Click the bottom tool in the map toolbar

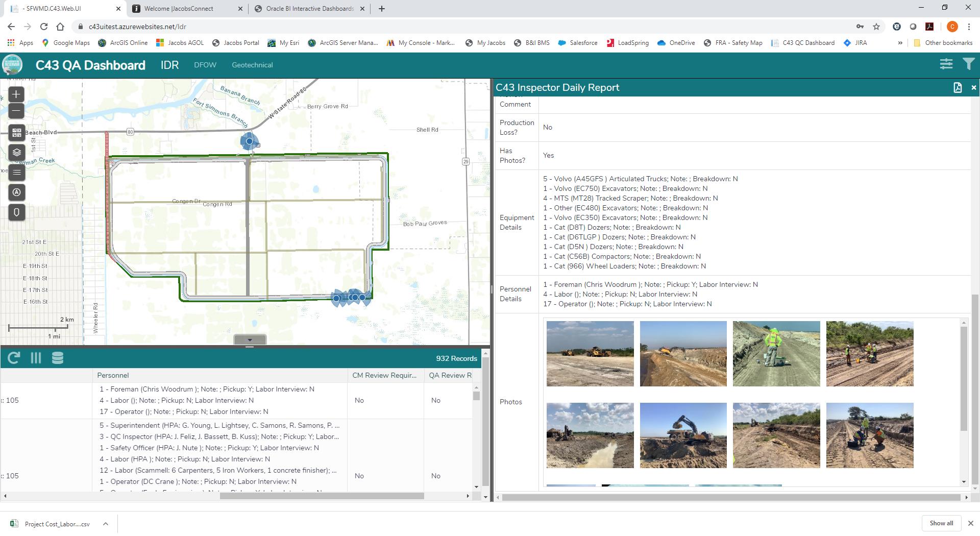16,212
